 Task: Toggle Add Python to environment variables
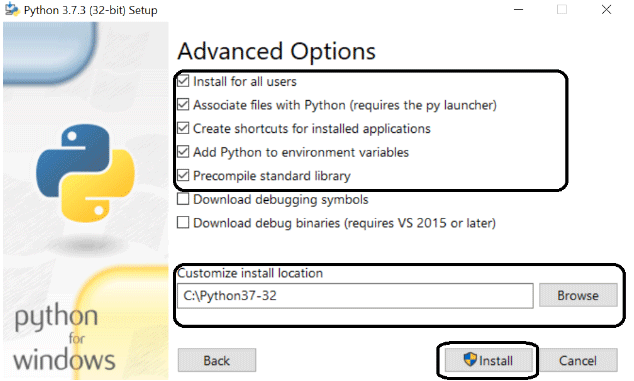[183, 152]
